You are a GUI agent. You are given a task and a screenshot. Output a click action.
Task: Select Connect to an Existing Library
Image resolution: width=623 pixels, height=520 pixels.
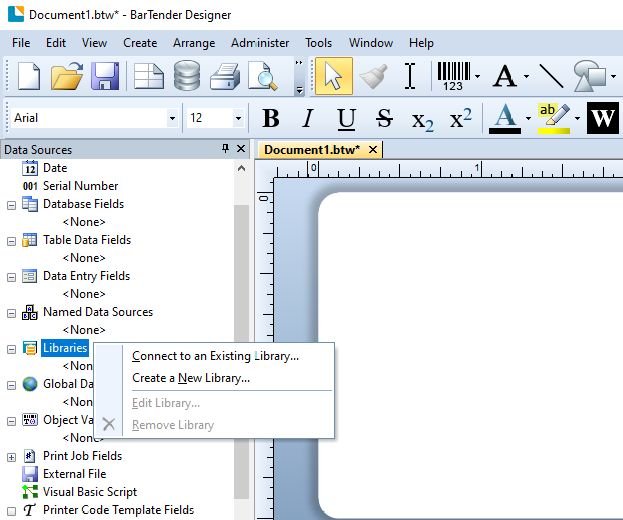point(215,356)
